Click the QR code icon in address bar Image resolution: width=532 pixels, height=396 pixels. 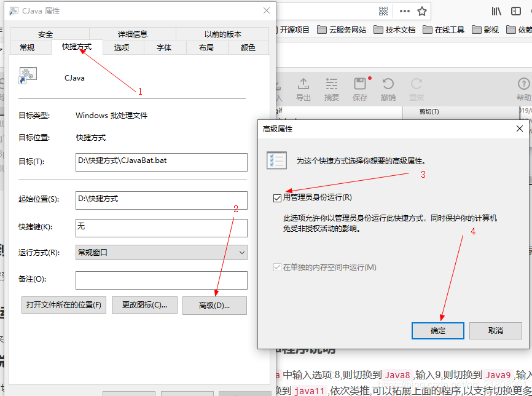point(385,10)
